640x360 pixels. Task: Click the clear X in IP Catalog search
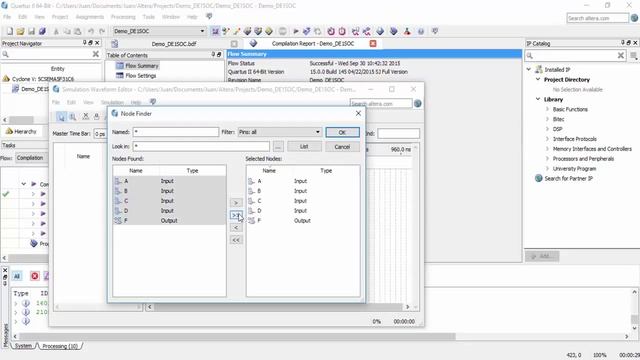click(620, 55)
